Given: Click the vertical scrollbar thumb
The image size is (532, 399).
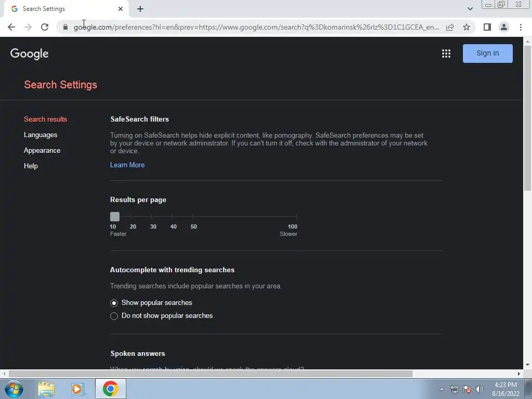Looking at the screenshot, I should pos(528,117).
